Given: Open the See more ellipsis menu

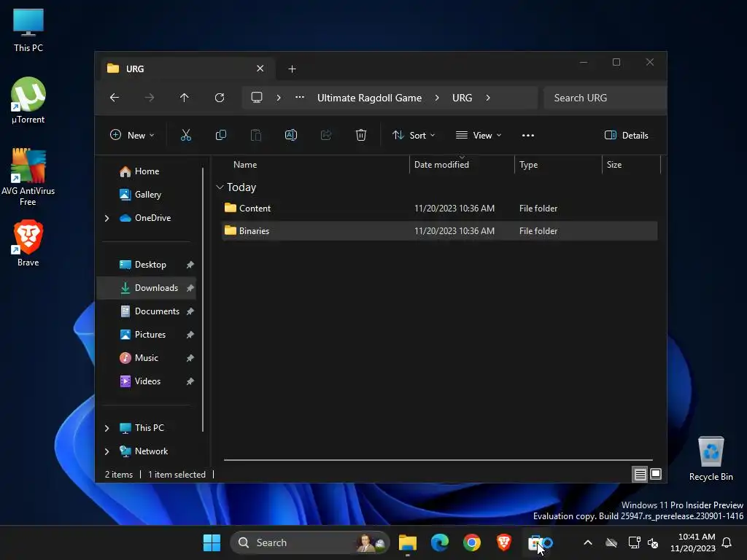Looking at the screenshot, I should click(x=528, y=135).
